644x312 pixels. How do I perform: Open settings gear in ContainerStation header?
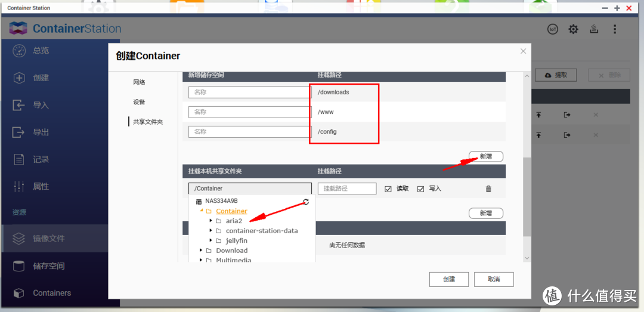[x=574, y=29]
